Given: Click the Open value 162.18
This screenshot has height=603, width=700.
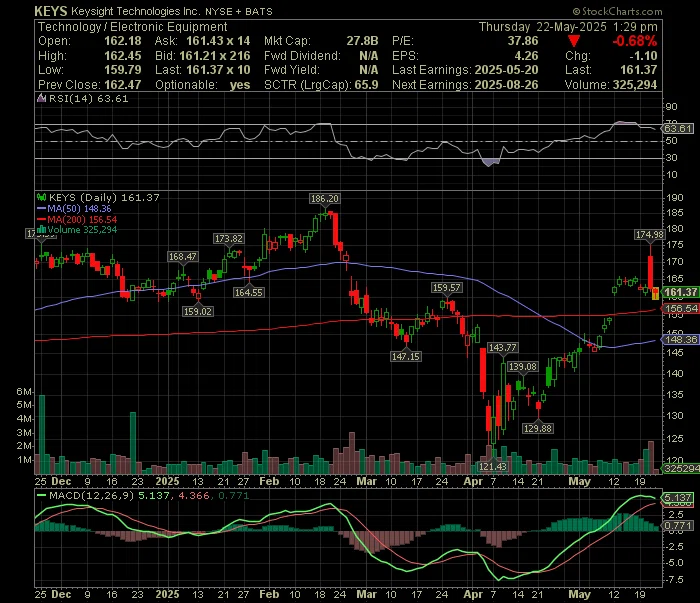Looking at the screenshot, I should [123, 41].
